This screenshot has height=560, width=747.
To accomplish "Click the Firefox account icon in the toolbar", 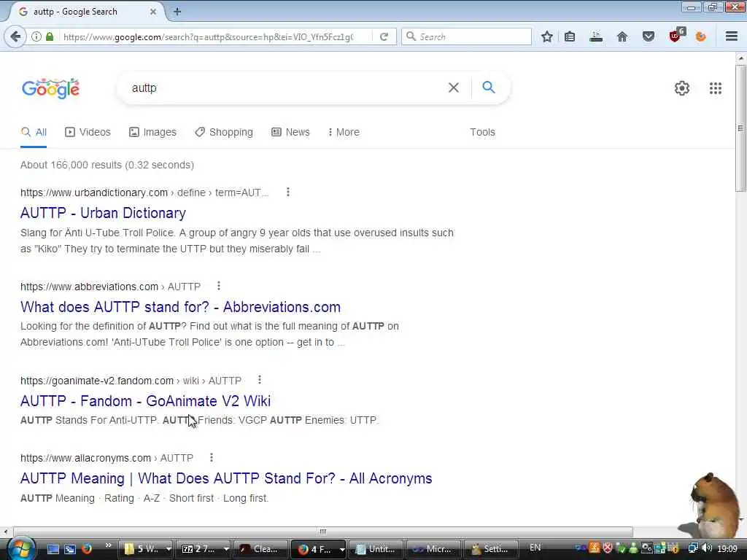I will pos(701,36).
